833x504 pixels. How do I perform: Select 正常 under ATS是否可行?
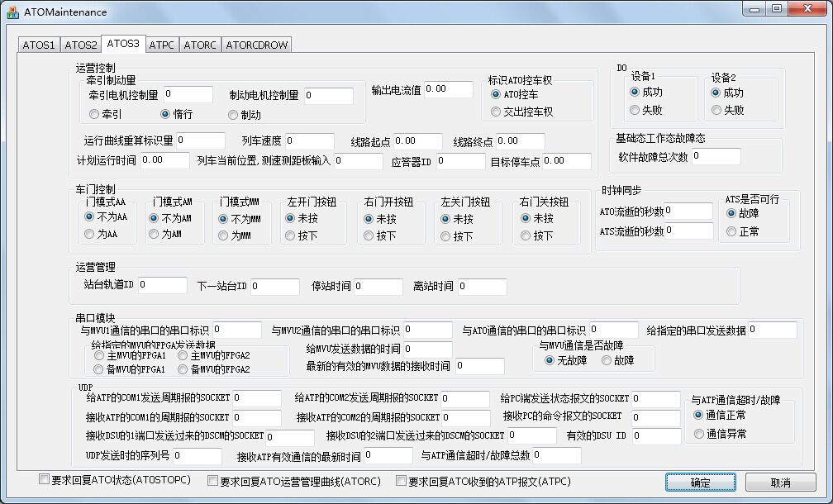[x=731, y=232]
